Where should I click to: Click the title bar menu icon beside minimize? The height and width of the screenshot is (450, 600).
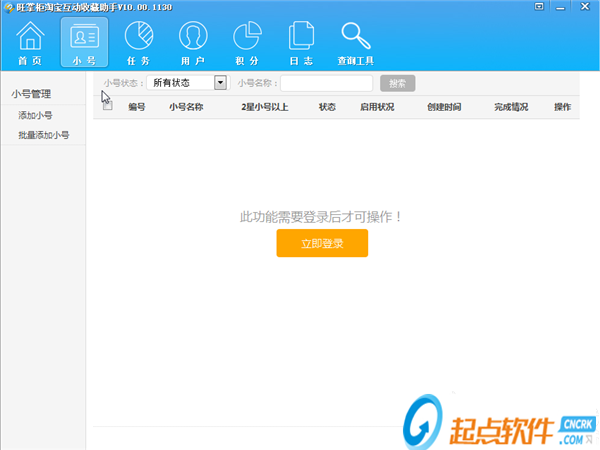pyautogui.click(x=539, y=7)
